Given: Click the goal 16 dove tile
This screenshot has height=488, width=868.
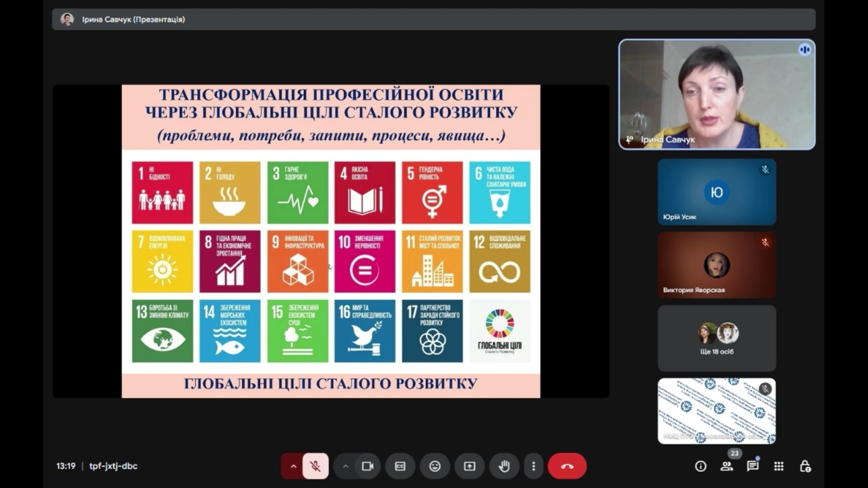Looking at the screenshot, I should click(x=365, y=331).
